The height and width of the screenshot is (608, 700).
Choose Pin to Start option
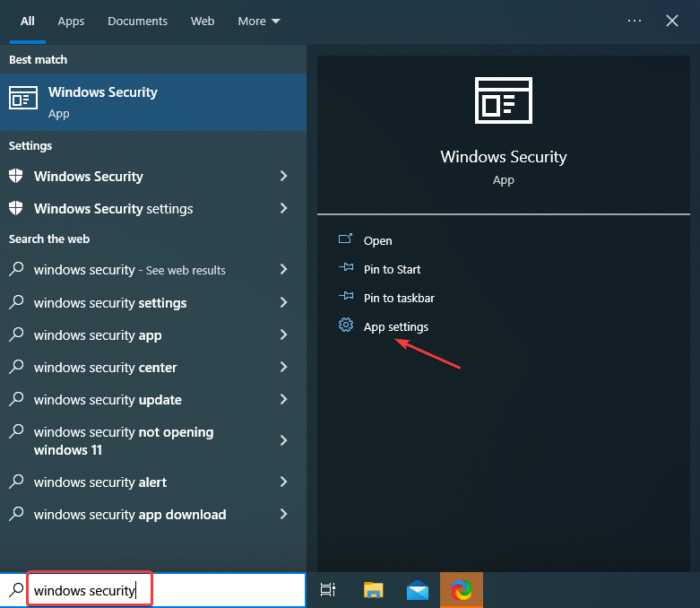392,269
